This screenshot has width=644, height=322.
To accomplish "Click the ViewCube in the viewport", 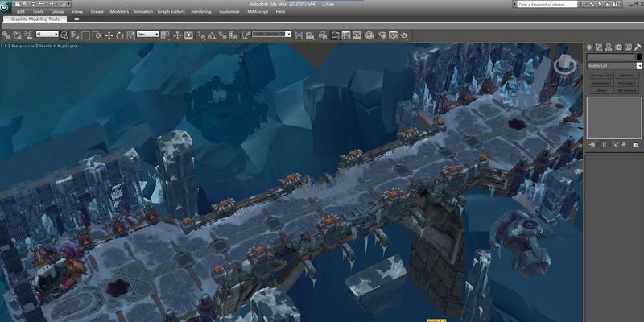I will click(565, 65).
